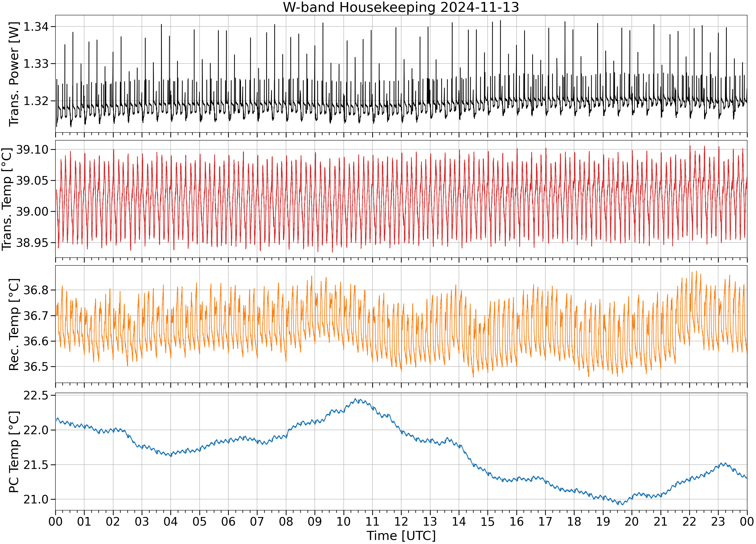The height and width of the screenshot is (544, 756).
Task: Click the Time [UTC] x-axis label
Action: [401, 536]
